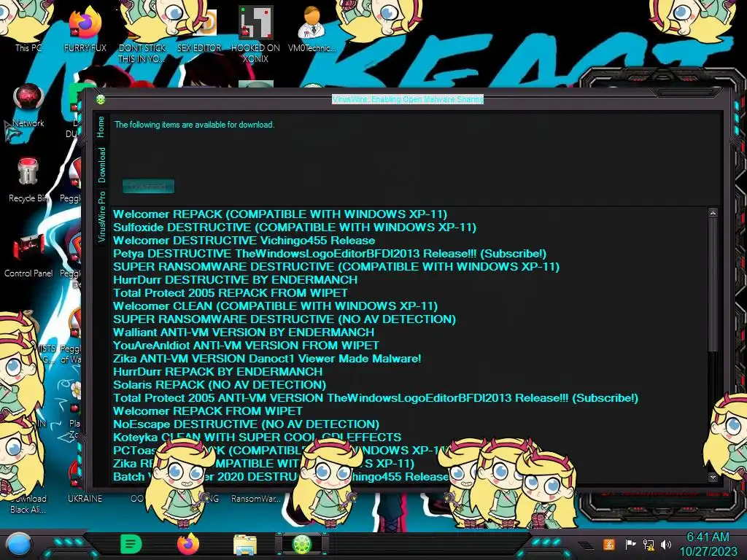The image size is (747, 560).
Task: Select NoEscape DESTRUCTIVE (NO AV DETECTION)
Action: [247, 424]
